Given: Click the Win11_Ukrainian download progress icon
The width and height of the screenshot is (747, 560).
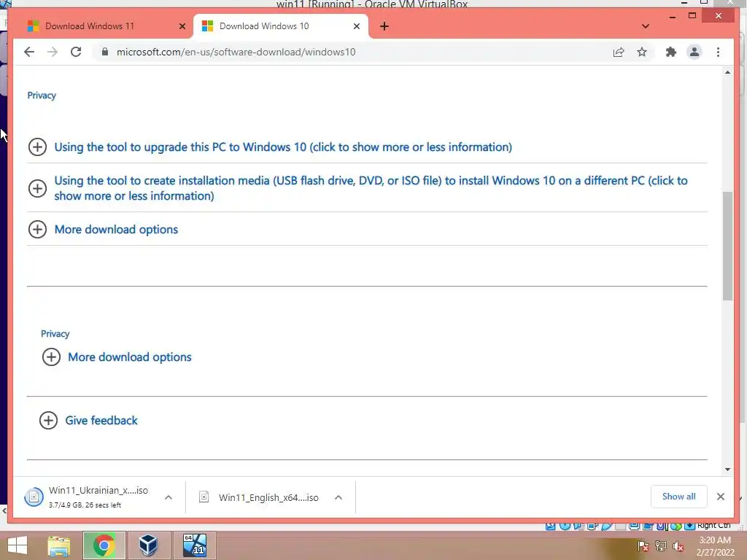Looking at the screenshot, I should pos(34,497).
